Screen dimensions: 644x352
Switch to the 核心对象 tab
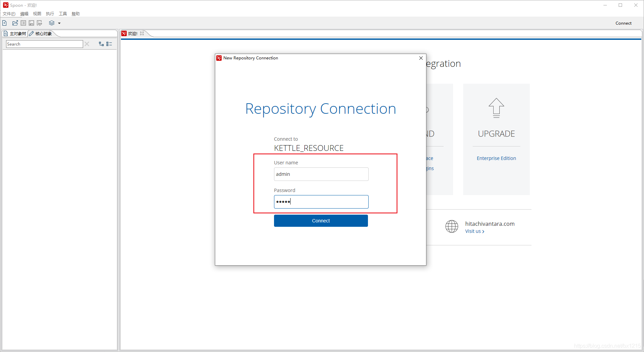coord(41,33)
